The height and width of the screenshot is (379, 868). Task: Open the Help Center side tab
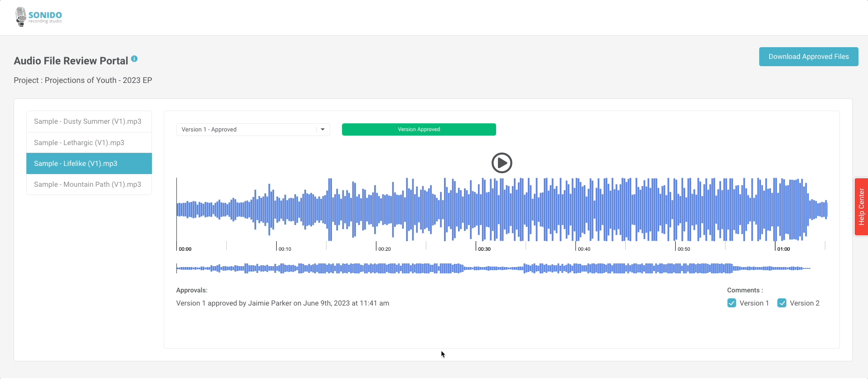[861, 207]
